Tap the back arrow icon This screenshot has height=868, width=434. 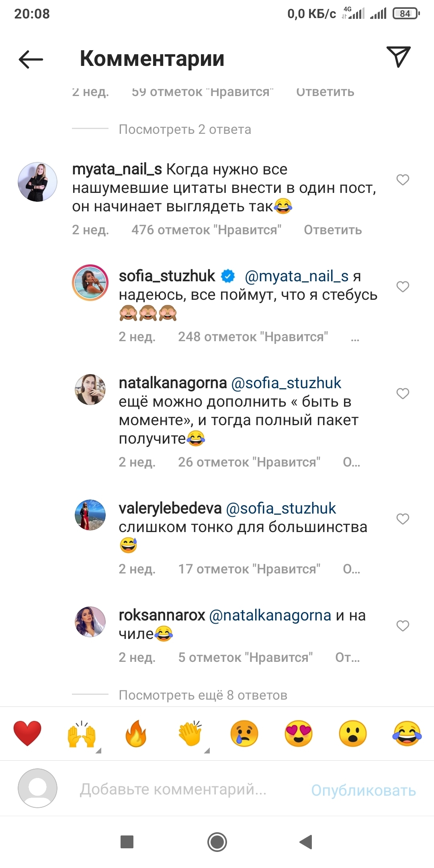(31, 59)
